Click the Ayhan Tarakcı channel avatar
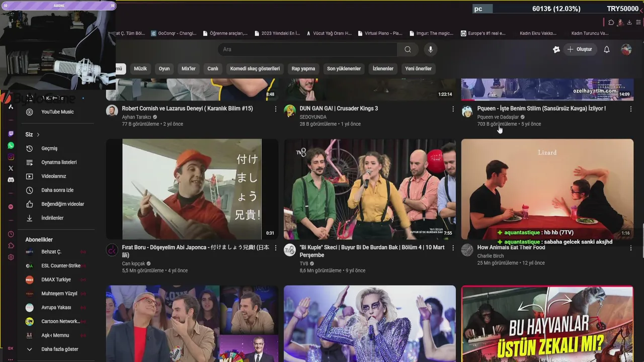 [x=112, y=111]
